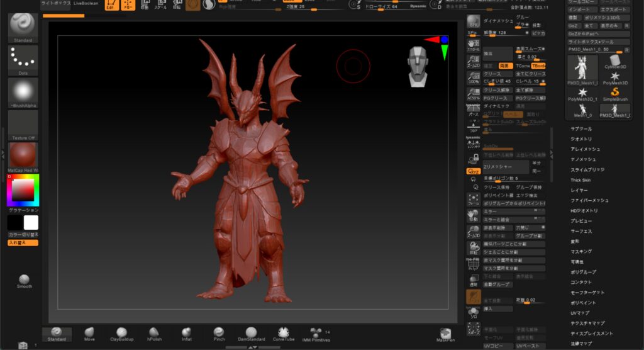Choose the Inflat brush

point(186,334)
